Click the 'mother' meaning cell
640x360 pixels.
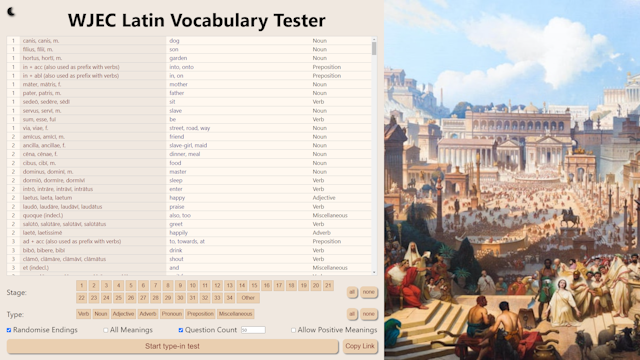(x=238, y=84)
